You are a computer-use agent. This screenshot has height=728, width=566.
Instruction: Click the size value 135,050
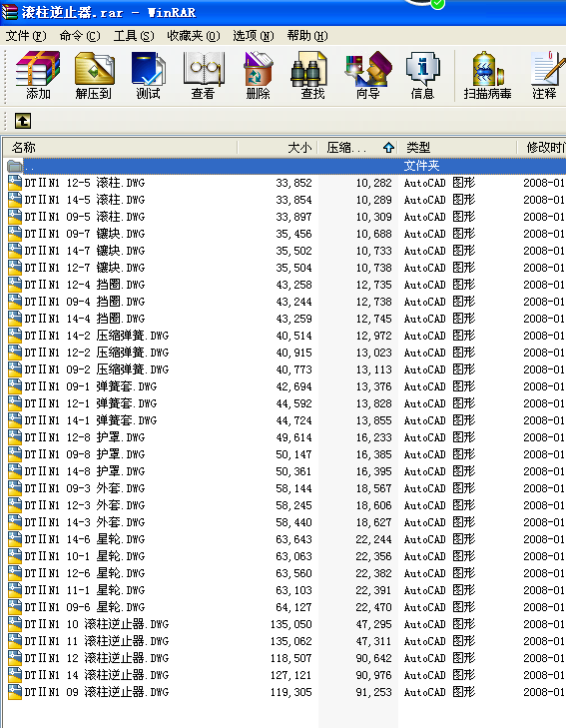pyautogui.click(x=290, y=624)
